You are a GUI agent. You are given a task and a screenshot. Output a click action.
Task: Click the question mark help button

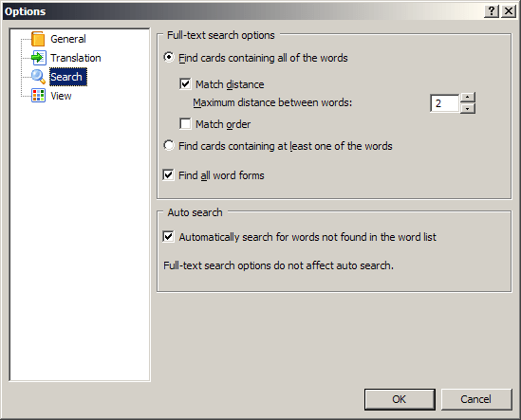click(x=492, y=11)
